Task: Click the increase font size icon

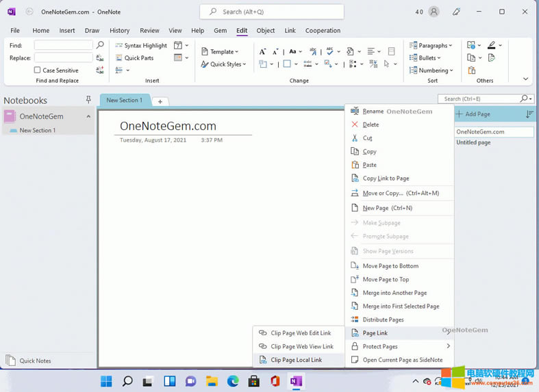Action: pos(262,51)
